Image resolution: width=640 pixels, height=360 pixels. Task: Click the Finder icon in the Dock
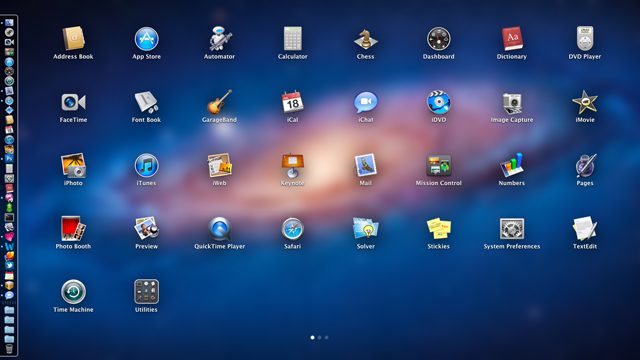9,23
